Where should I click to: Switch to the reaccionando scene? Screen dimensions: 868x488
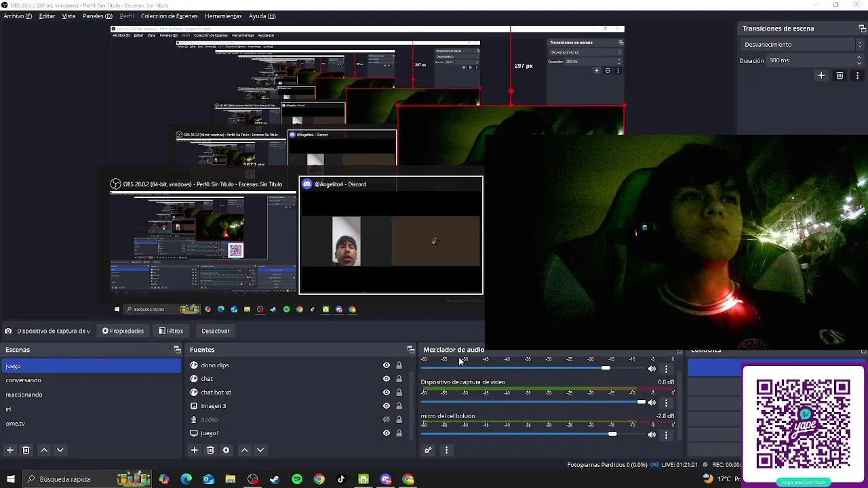point(92,394)
